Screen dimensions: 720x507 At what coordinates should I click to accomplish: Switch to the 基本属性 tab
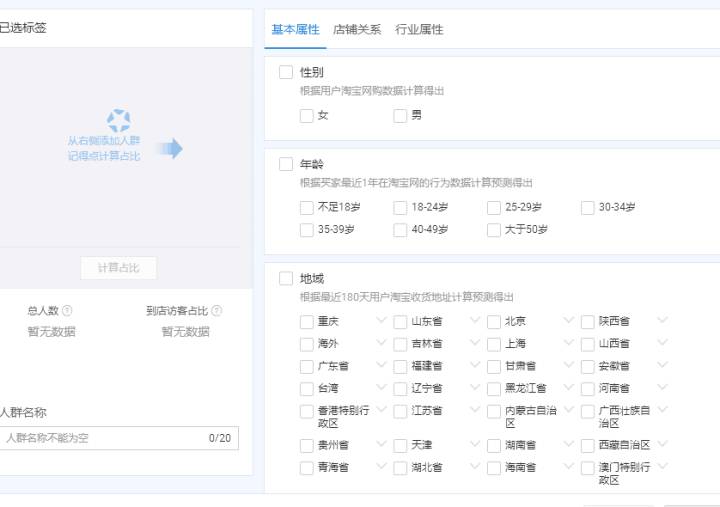coord(295,29)
